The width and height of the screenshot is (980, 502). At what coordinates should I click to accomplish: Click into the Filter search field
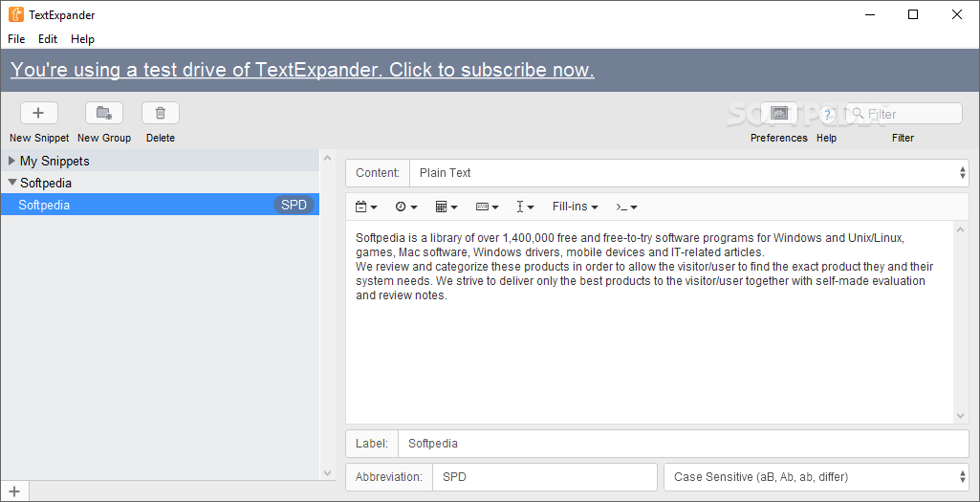click(x=904, y=113)
